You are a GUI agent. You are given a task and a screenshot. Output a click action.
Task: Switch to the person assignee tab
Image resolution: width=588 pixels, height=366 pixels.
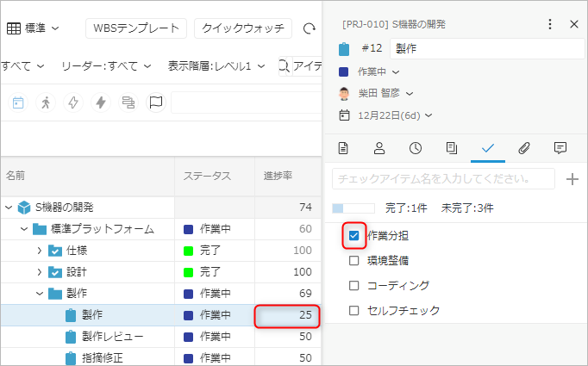click(379, 147)
